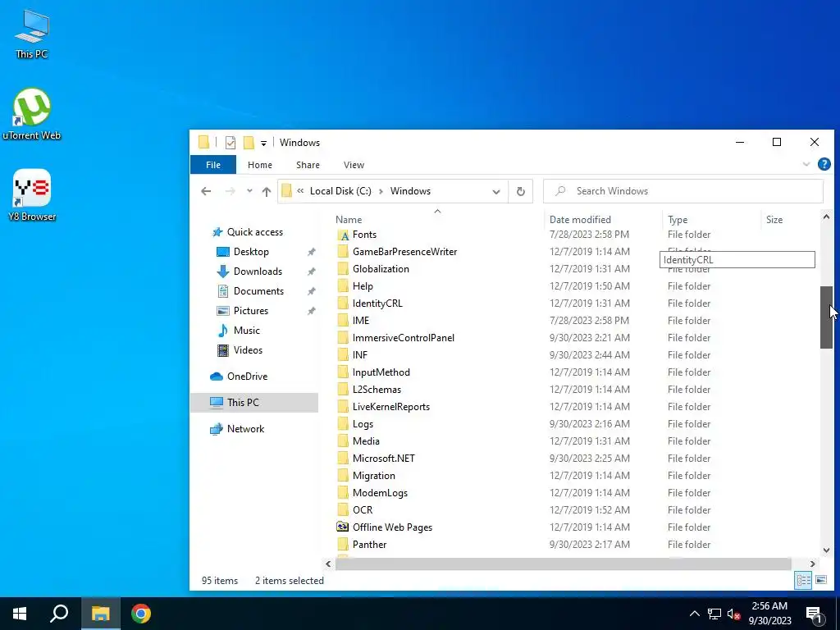The width and height of the screenshot is (840, 630).
Task: Select the ImmersiveControlPanel folder
Action: tap(403, 338)
